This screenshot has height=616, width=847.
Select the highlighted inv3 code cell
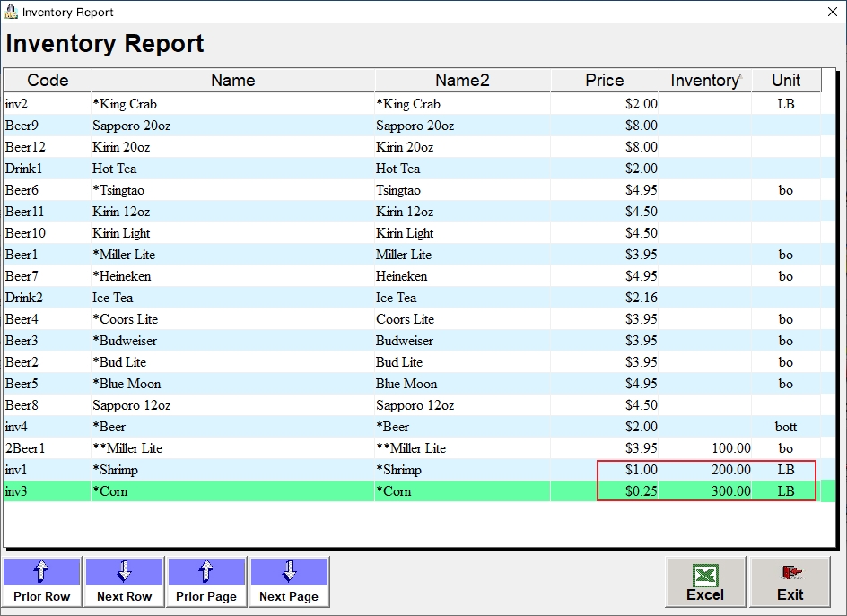[x=48, y=491]
